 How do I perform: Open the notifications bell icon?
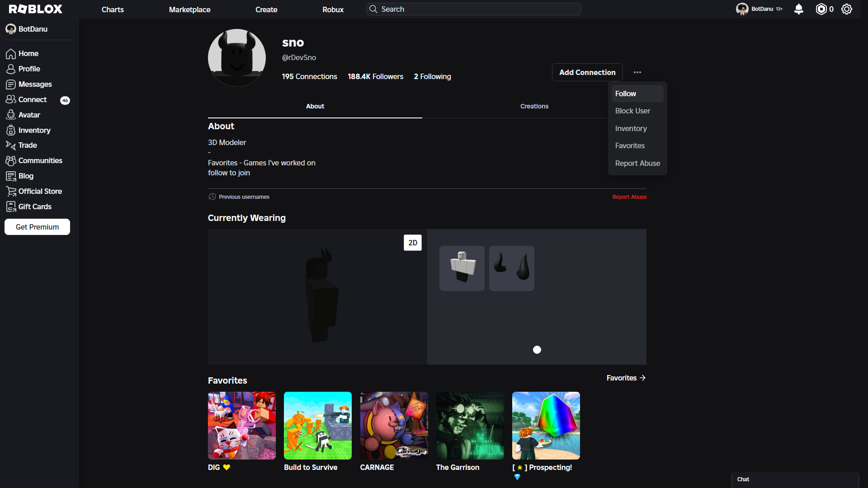799,9
